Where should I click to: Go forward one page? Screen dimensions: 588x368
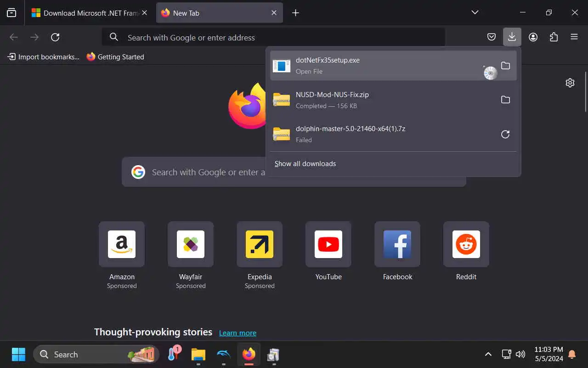coord(34,37)
